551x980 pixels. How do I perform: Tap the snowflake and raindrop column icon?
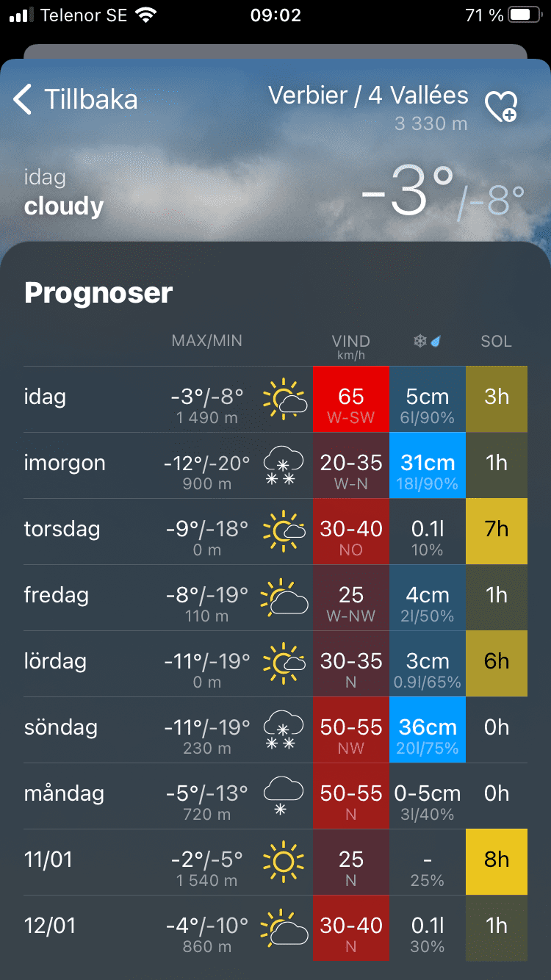pos(427,342)
